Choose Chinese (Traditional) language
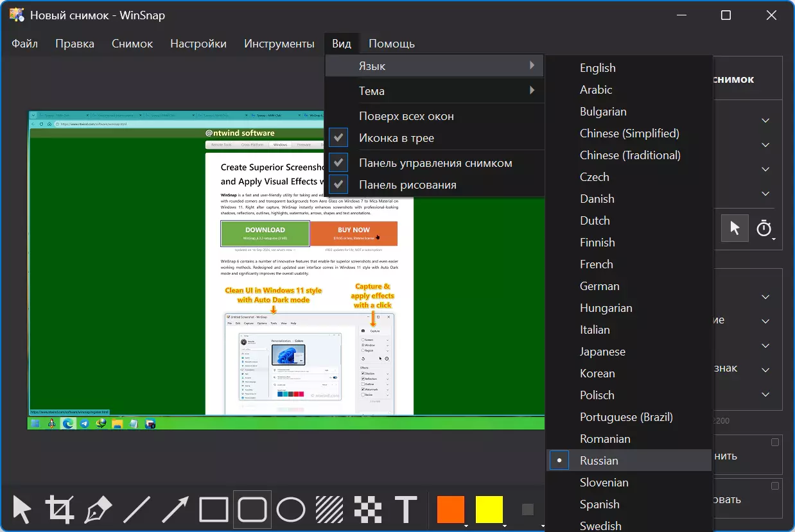The width and height of the screenshot is (795, 532). pyautogui.click(x=629, y=155)
